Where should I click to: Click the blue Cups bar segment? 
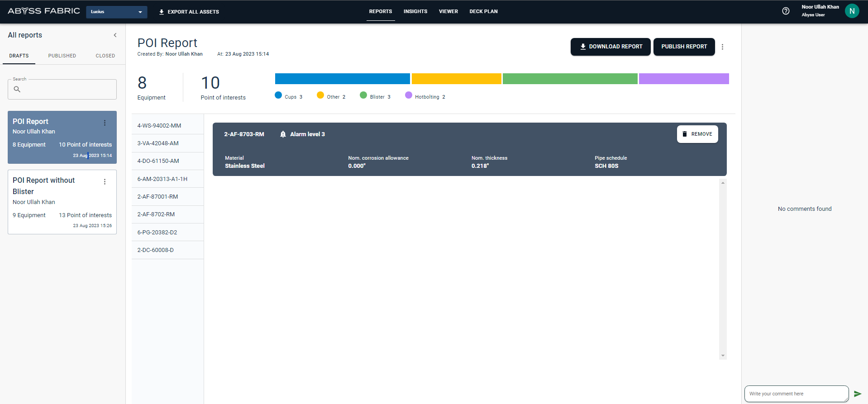[342, 79]
